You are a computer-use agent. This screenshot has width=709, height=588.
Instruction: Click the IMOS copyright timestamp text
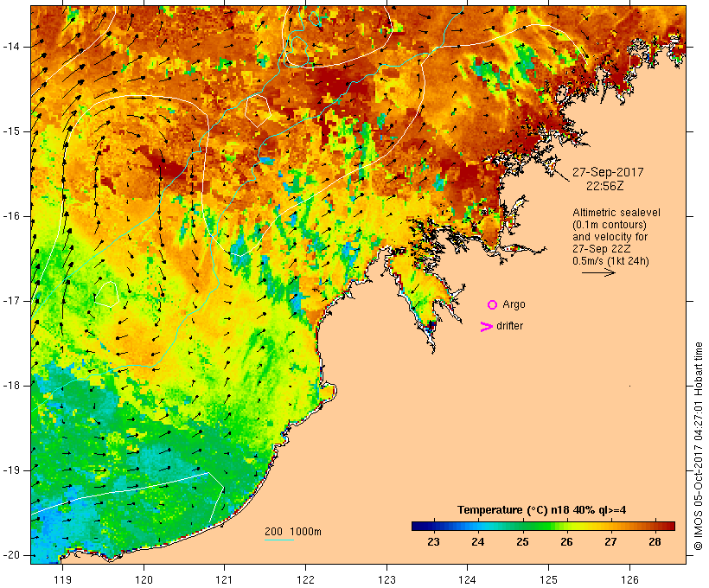pyautogui.click(x=698, y=446)
